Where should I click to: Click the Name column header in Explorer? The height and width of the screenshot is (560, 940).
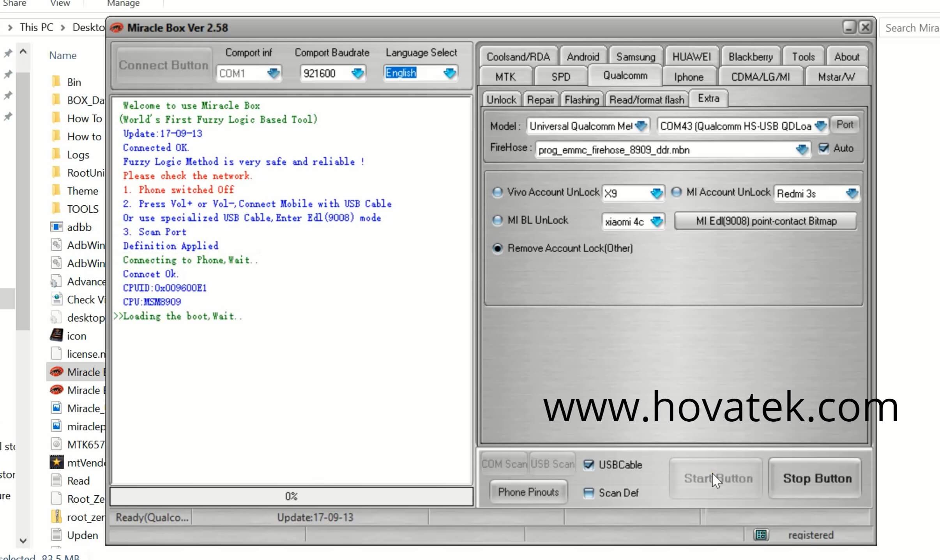coord(63,55)
